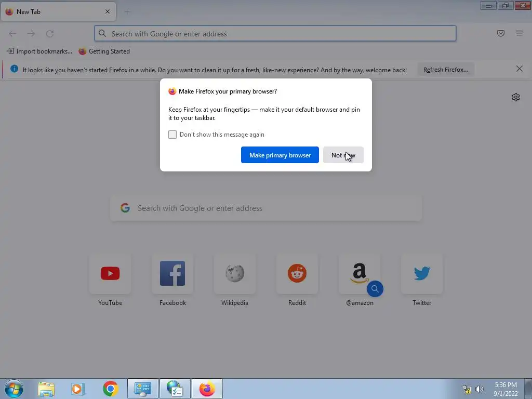The height and width of the screenshot is (399, 532).
Task: Open the Save to Pocket icon
Action: [501, 33]
